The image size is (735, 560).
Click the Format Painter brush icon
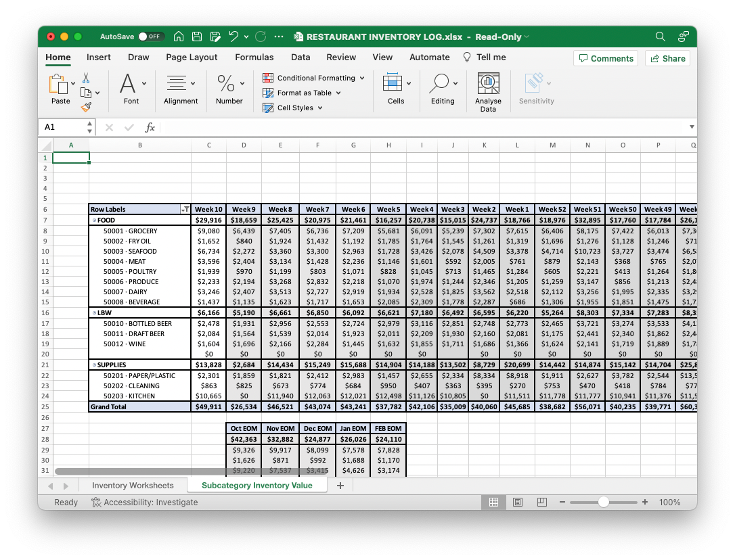pyautogui.click(x=86, y=106)
